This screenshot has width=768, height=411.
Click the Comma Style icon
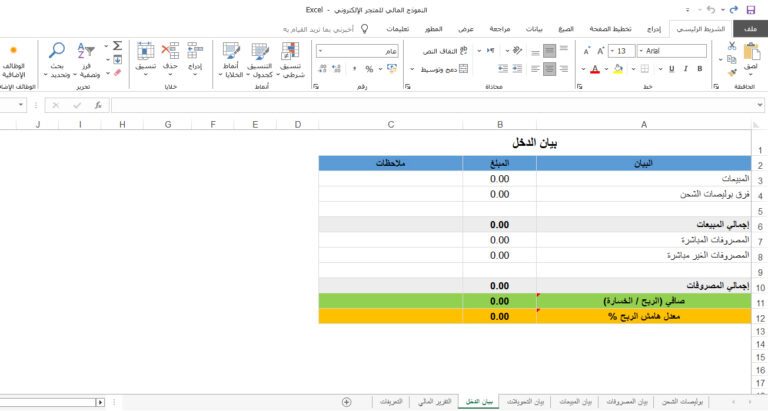354,69
